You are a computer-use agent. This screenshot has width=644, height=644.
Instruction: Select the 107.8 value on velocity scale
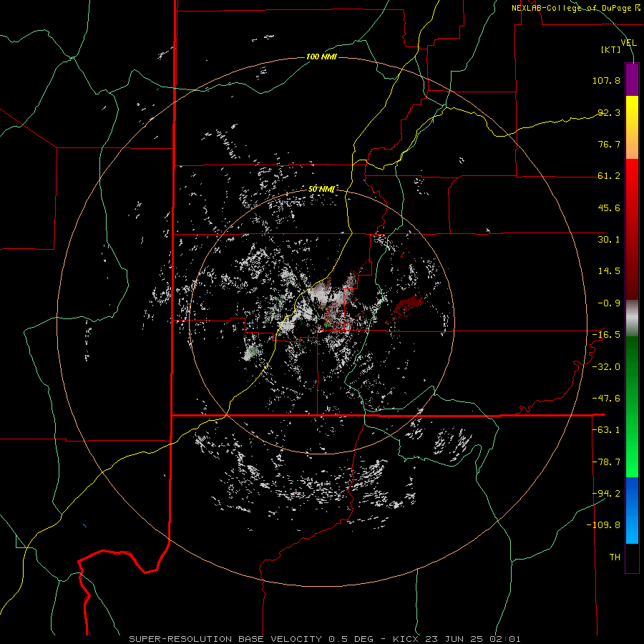pos(606,80)
